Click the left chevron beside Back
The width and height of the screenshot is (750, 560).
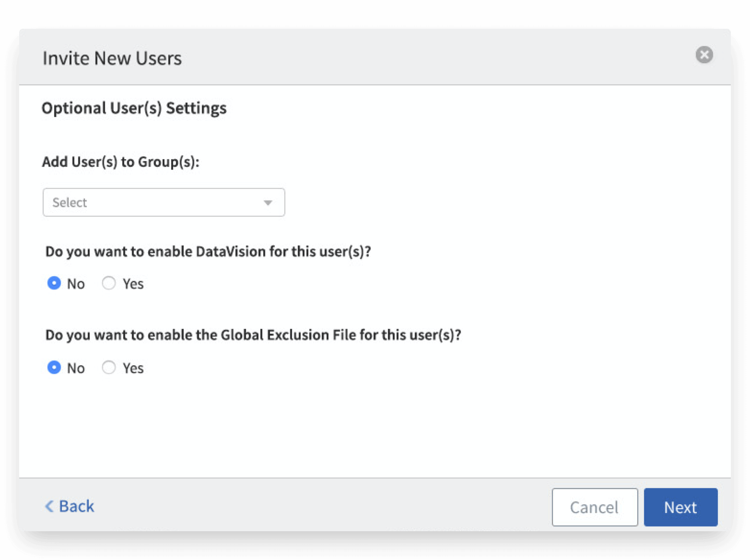pyautogui.click(x=49, y=506)
